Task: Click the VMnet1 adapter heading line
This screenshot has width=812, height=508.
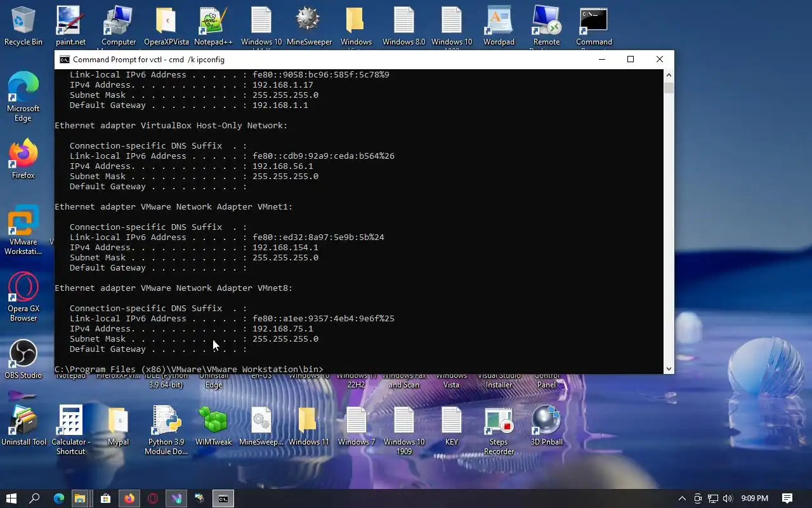Action: [174, 207]
